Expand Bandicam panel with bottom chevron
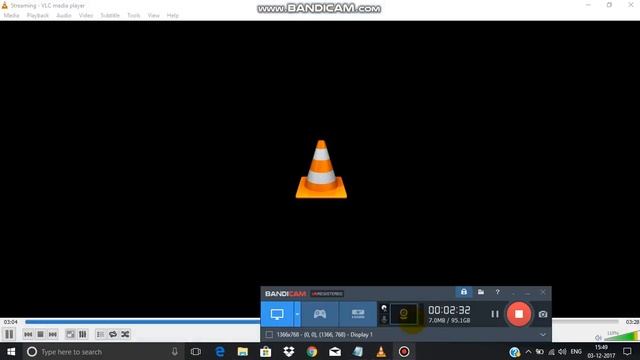This screenshot has width=640, height=360. click(x=543, y=334)
